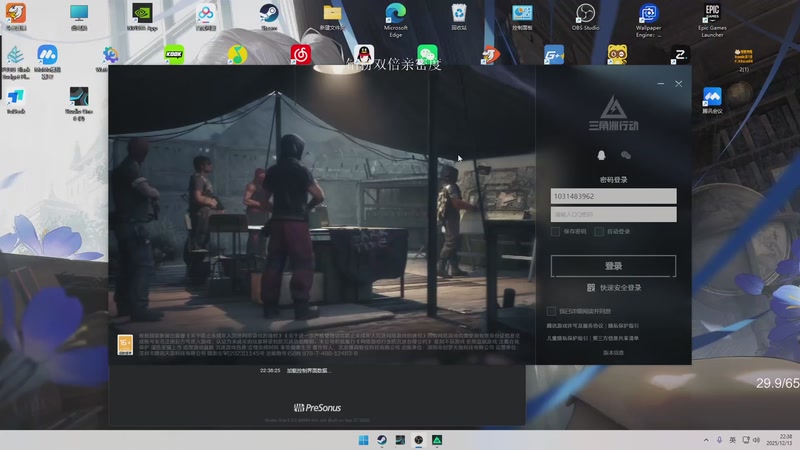Open the Steam desktop shortcut
800x450 pixels.
tap(269, 16)
